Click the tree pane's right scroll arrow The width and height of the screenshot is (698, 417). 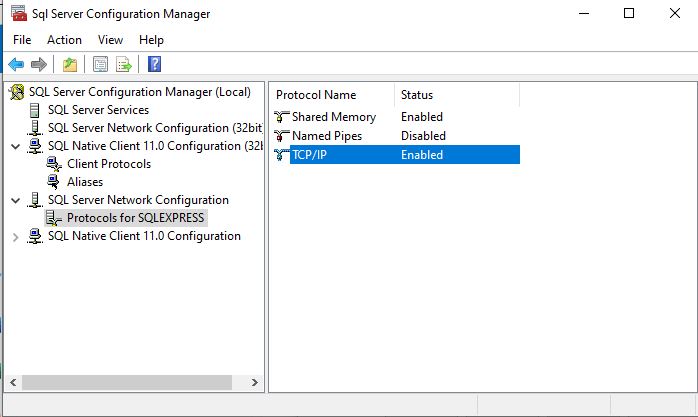[255, 382]
